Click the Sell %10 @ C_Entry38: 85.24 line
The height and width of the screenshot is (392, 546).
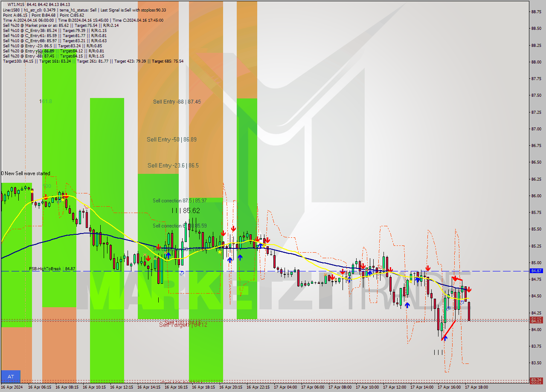click(x=55, y=30)
